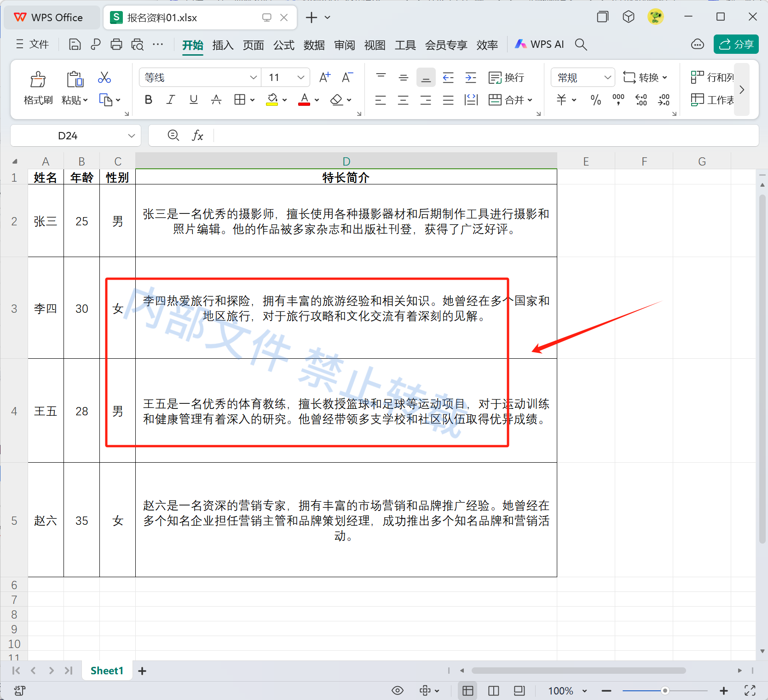Open the fill color dropdown arrow
This screenshot has width=768, height=700.
284,99
